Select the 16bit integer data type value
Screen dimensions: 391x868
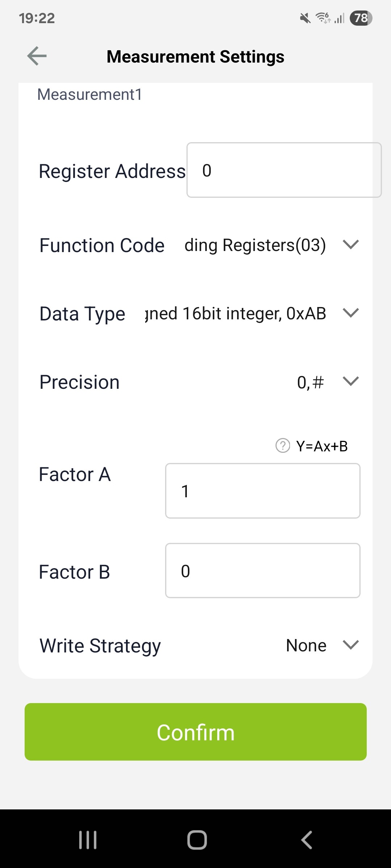coord(236,313)
